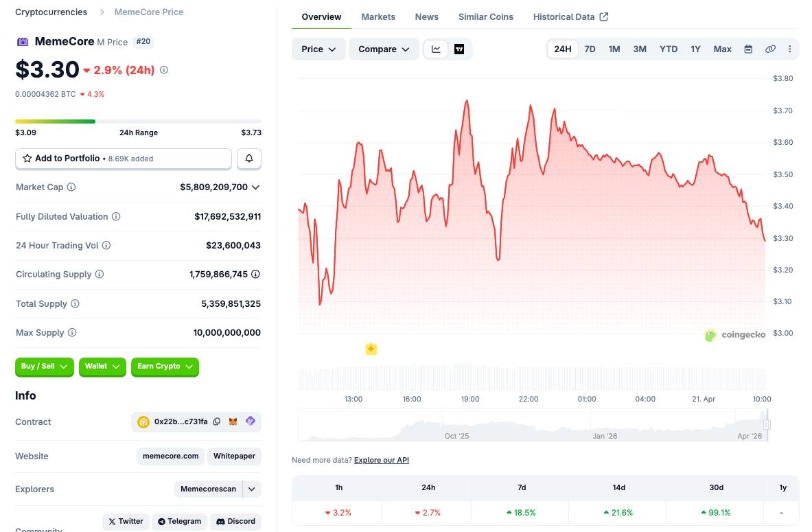Open the custom date range calendar icon
Screen dimensions: 812x532
pos(747,49)
